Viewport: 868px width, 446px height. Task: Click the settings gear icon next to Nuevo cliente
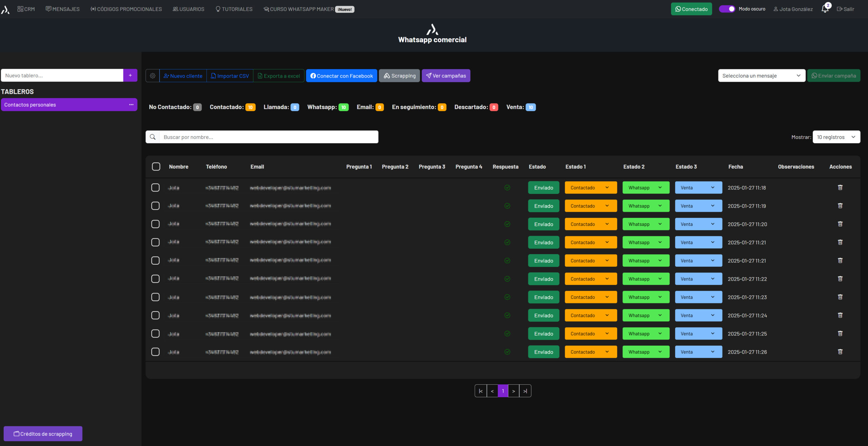tap(153, 76)
